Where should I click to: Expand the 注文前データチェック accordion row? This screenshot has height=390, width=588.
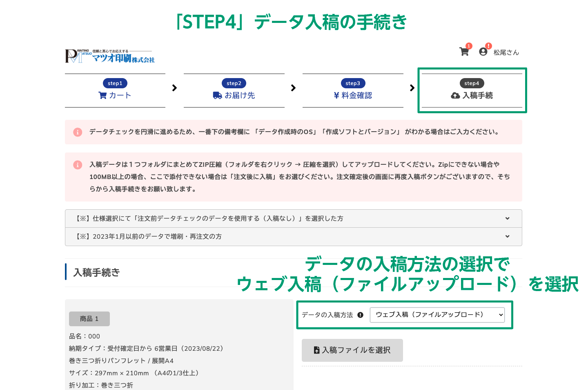294,219
